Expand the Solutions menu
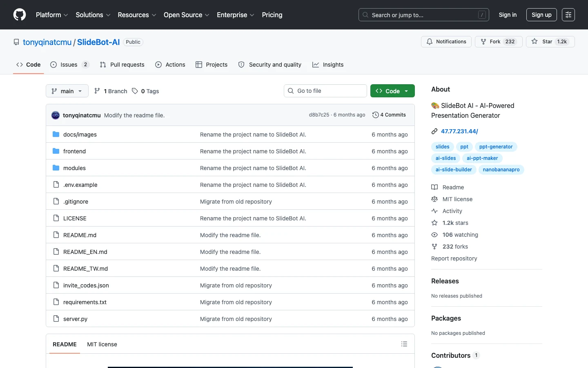Image resolution: width=588 pixels, height=368 pixels. pos(93,15)
